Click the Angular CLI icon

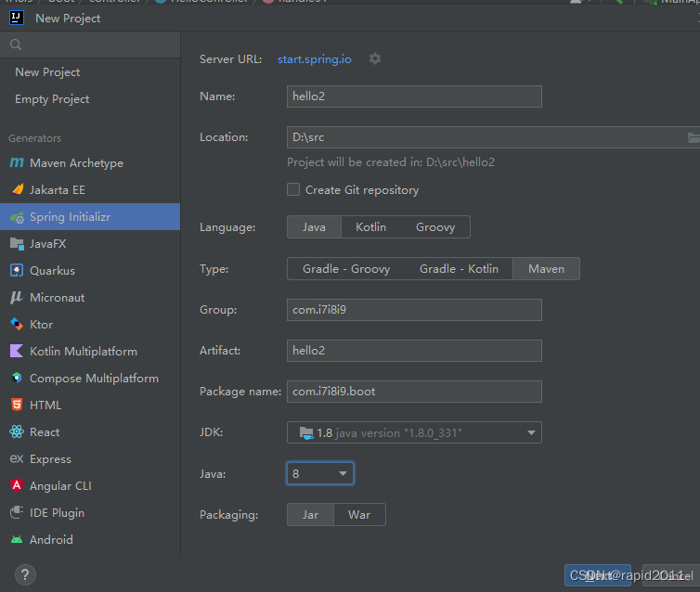point(17,485)
